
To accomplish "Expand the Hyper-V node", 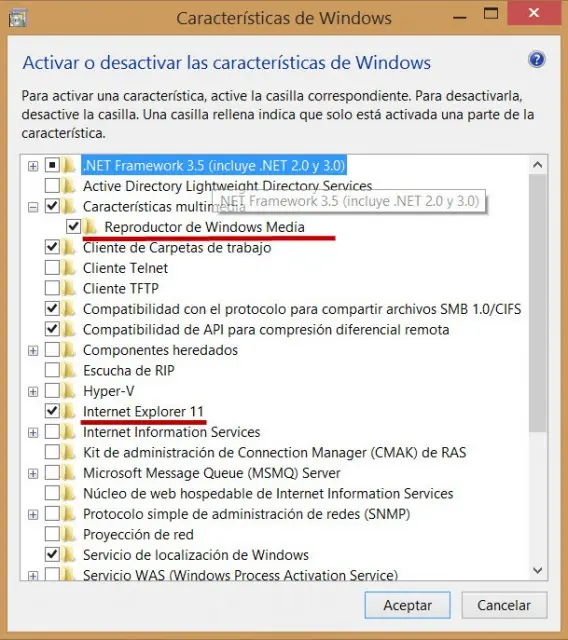I will [x=33, y=392].
